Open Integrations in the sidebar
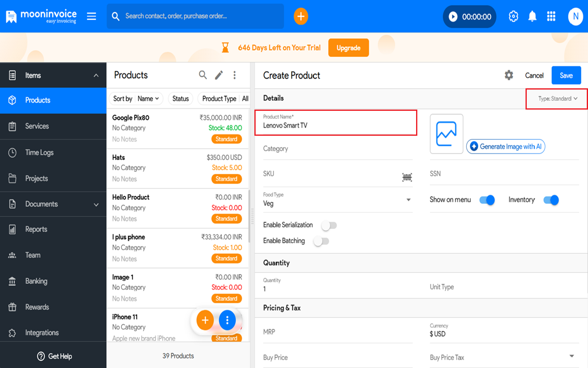588x368 pixels. coord(53,333)
